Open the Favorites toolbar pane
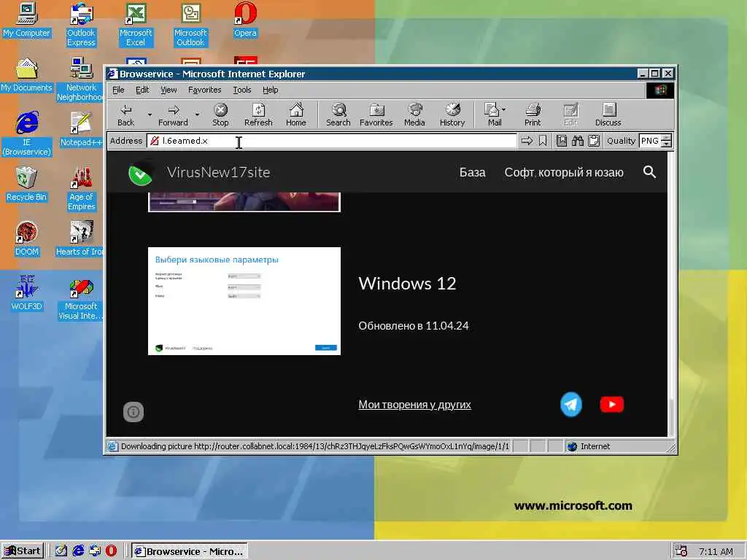This screenshot has height=560, width=747. point(376,115)
